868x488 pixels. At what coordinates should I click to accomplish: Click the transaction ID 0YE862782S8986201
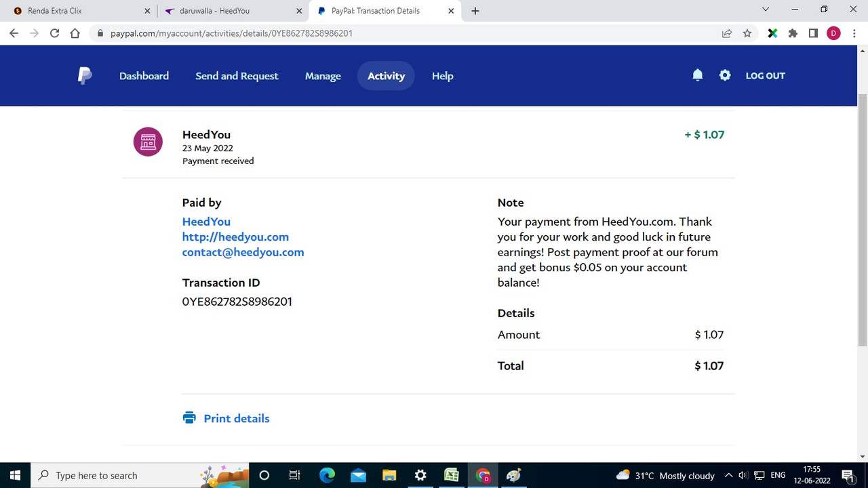[237, 302]
